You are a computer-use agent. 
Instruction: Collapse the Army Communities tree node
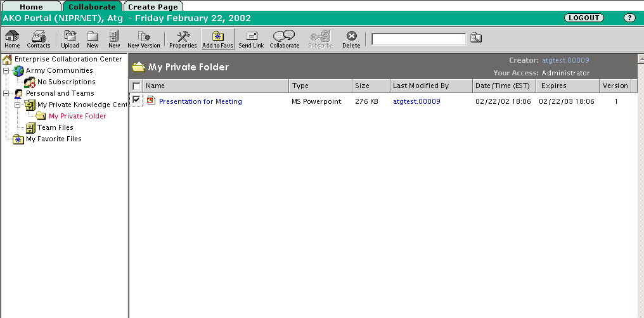(x=7, y=71)
